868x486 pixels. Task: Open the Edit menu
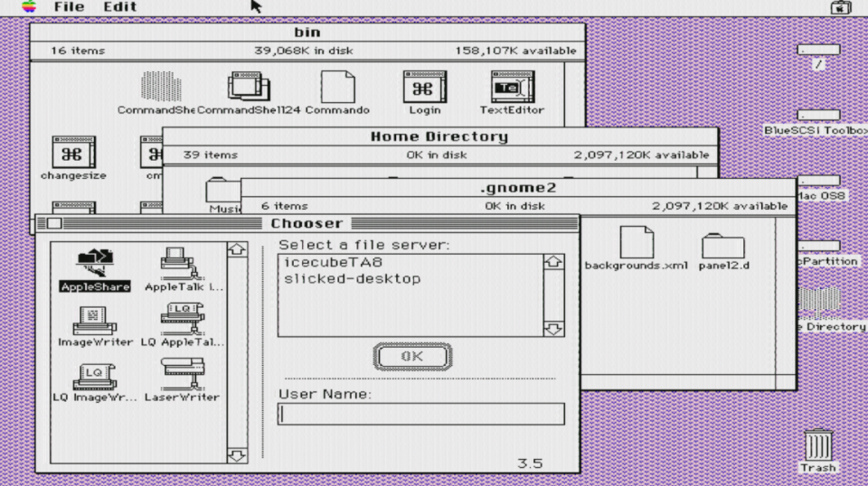(120, 6)
